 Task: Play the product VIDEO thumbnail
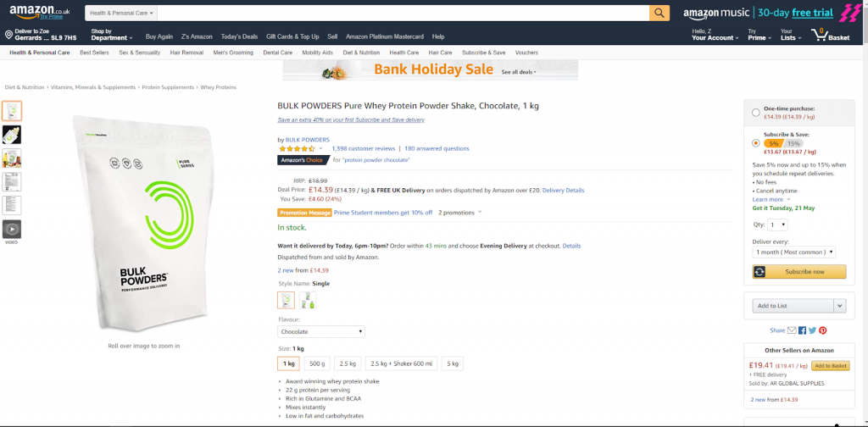(12, 230)
